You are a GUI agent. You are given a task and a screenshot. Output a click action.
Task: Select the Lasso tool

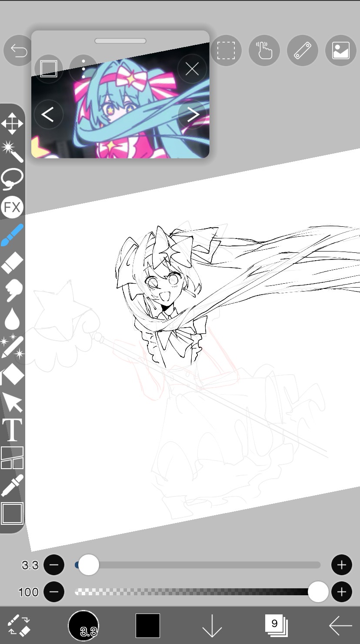click(12, 179)
